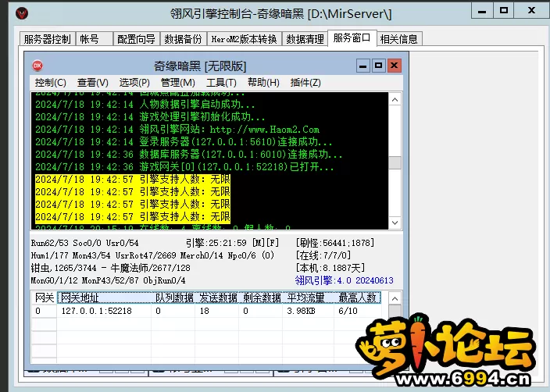Click first highlighted 引擎支持人数: 无限 line
This screenshot has width=550, height=392.
tap(133, 180)
